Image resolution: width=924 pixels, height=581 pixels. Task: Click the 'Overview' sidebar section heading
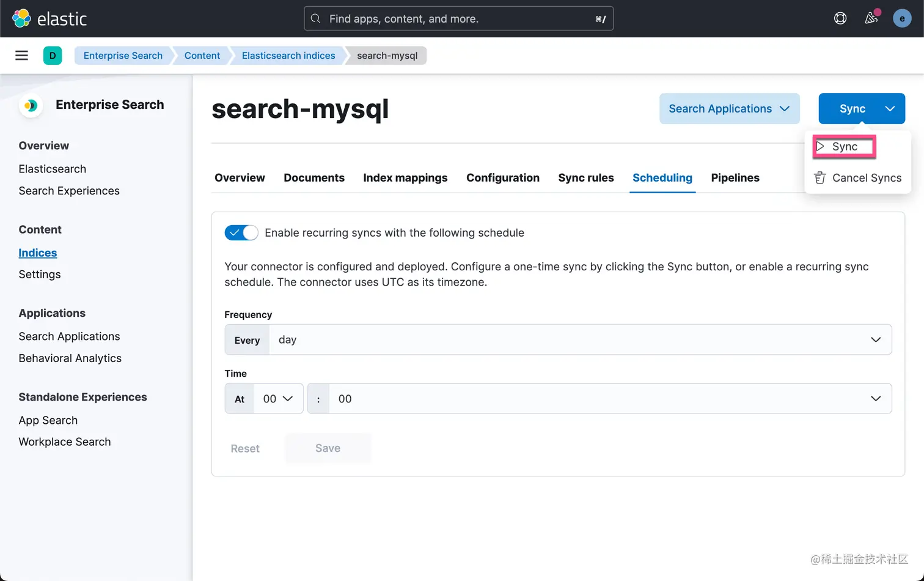point(44,146)
